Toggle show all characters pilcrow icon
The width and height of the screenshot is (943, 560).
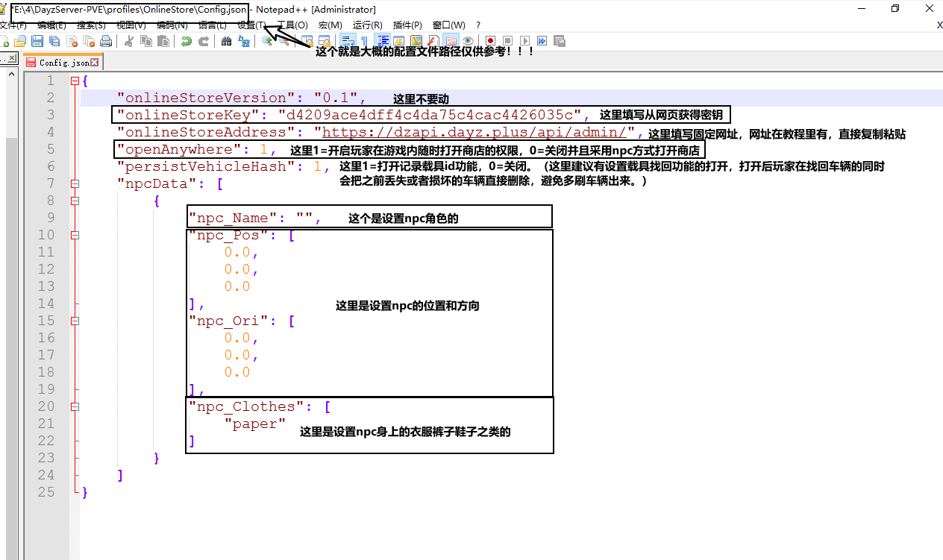point(366,41)
